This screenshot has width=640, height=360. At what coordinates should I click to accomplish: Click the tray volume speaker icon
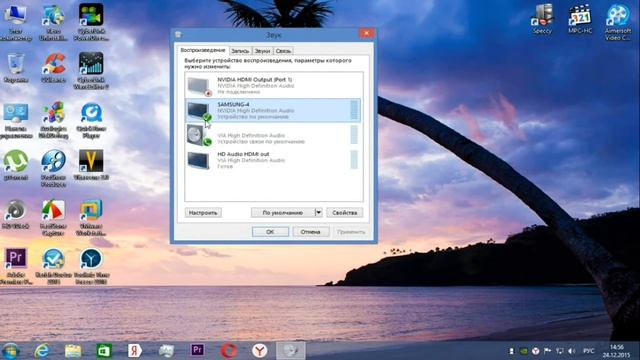tap(571, 351)
